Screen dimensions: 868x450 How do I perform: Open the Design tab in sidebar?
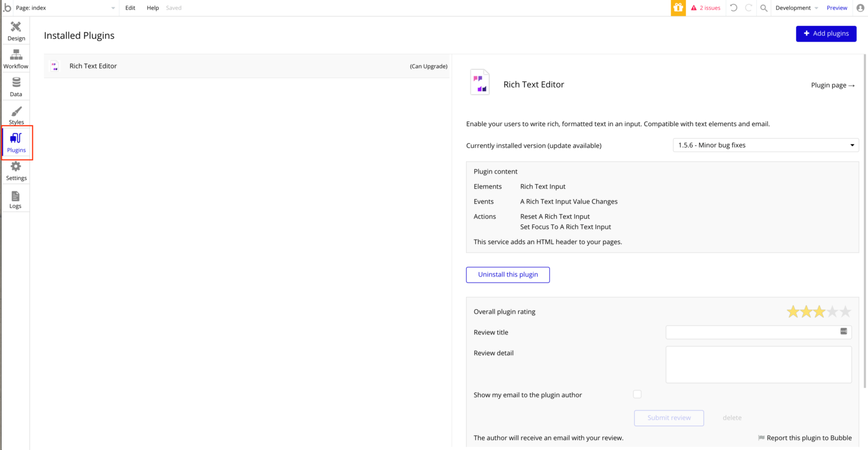click(x=16, y=31)
